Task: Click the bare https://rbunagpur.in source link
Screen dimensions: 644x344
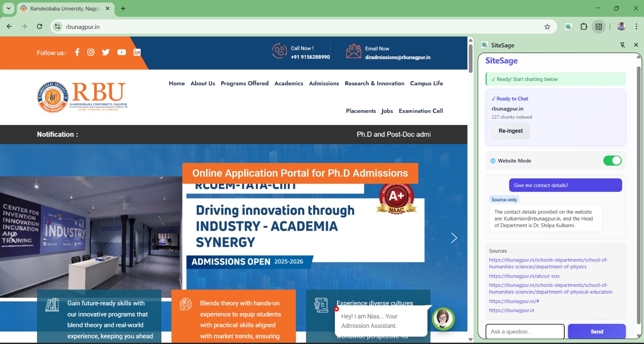Action: point(512,310)
